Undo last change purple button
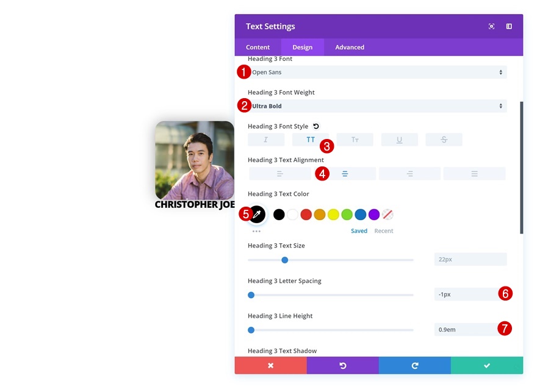Image resolution: width=537 pixels, height=392 pixels. 342,365
